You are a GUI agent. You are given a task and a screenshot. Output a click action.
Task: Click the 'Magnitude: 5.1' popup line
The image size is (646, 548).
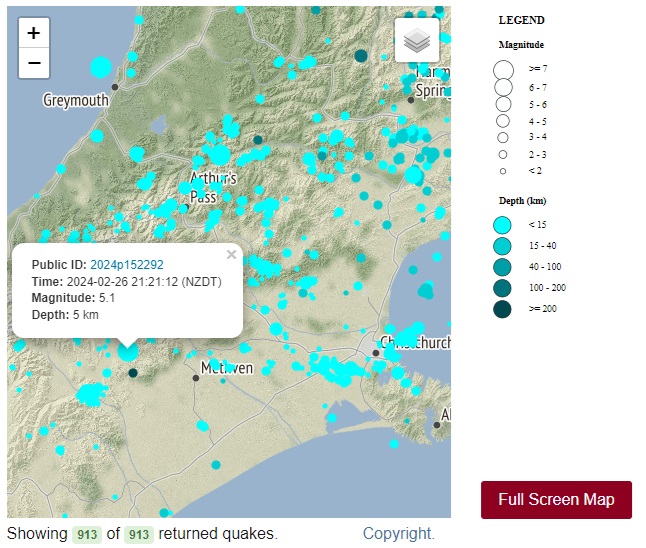coord(73,298)
